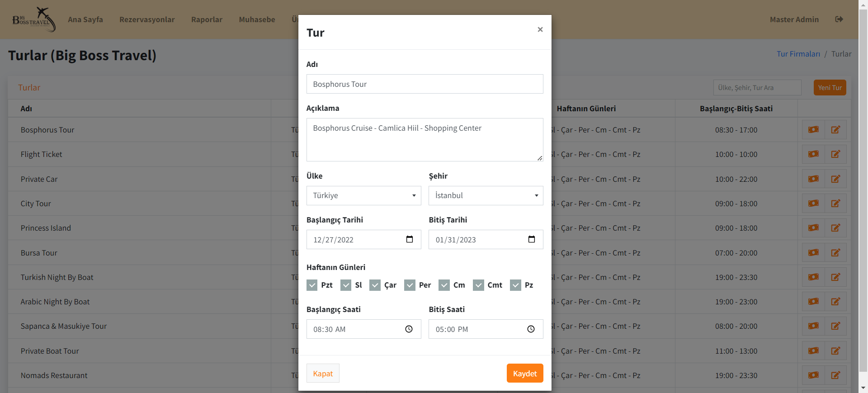This screenshot has width=868, height=393.
Task: Edit icon for Nomads Restaurant row
Action: click(835, 375)
